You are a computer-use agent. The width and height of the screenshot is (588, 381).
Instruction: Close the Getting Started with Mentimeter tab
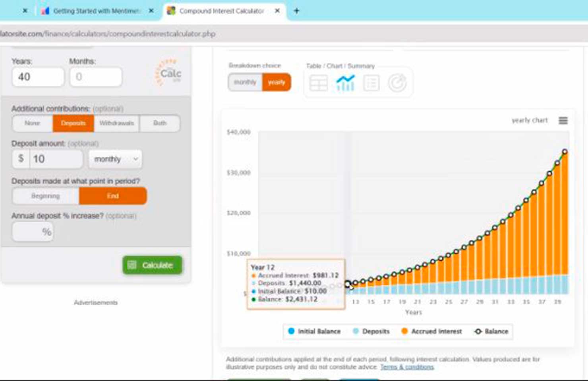click(x=151, y=11)
